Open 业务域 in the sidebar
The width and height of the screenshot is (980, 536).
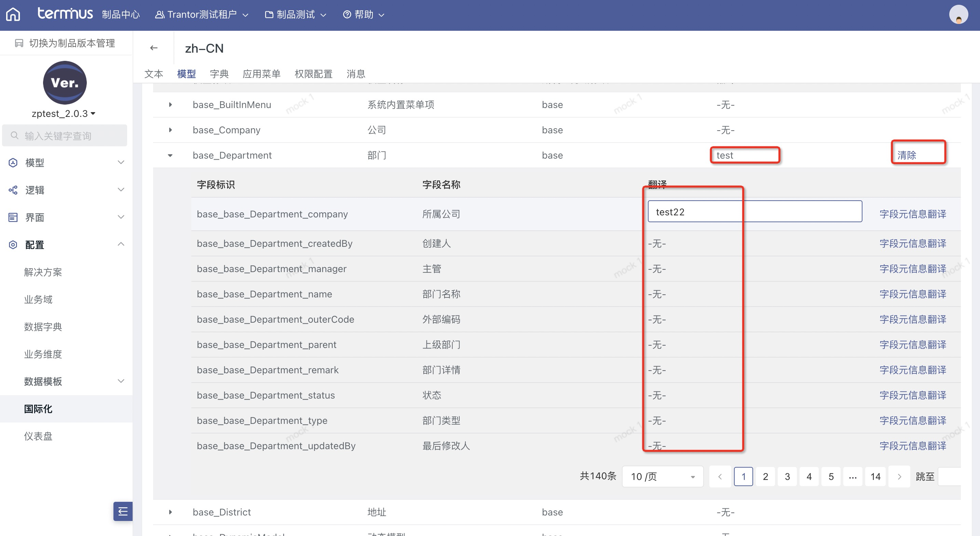[x=38, y=299]
